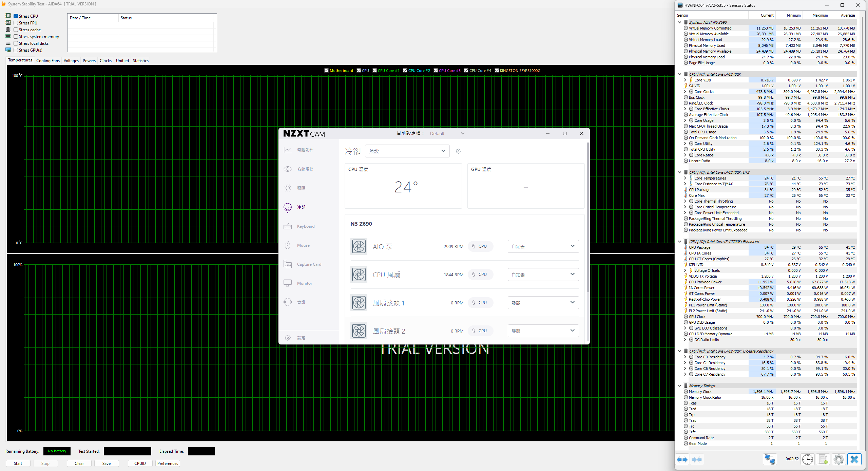Click HWiNFO clock reset timer icon
This screenshot has height=471, width=868.
coord(808,459)
